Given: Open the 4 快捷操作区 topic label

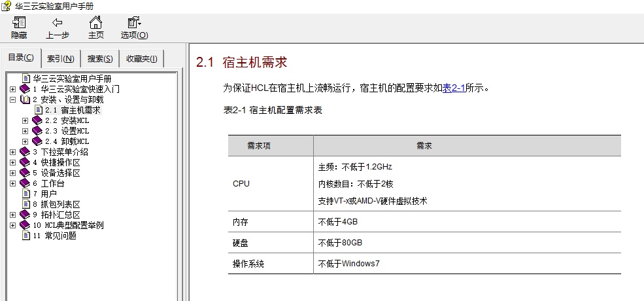Looking at the screenshot, I should tap(56, 162).
